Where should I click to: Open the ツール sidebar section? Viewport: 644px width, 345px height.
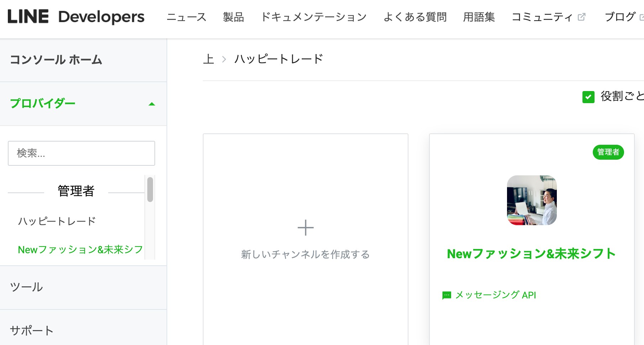[x=83, y=287]
